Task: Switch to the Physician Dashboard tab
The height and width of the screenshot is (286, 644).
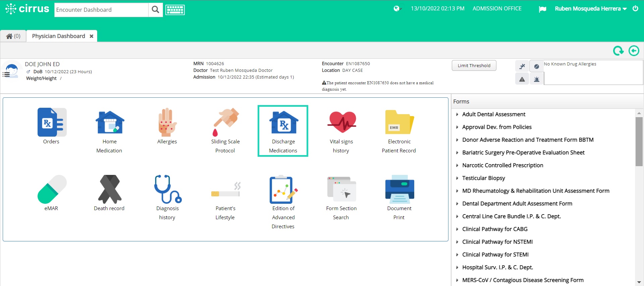Action: pos(59,36)
